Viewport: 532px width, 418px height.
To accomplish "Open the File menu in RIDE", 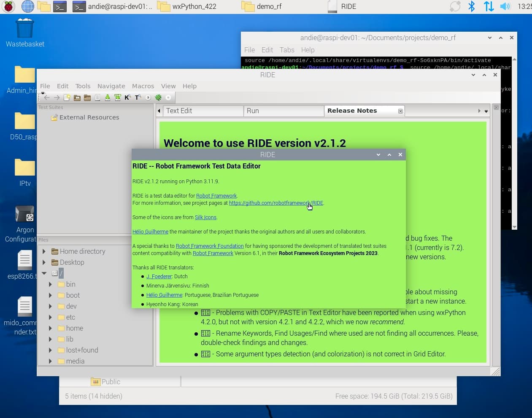I will (x=45, y=86).
